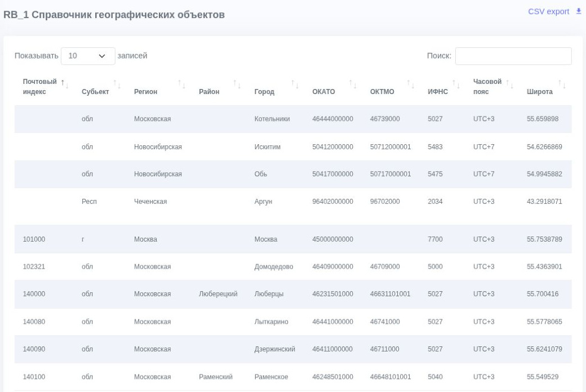
Task: Sort table by Субъект column arrows
Action: click(117, 84)
